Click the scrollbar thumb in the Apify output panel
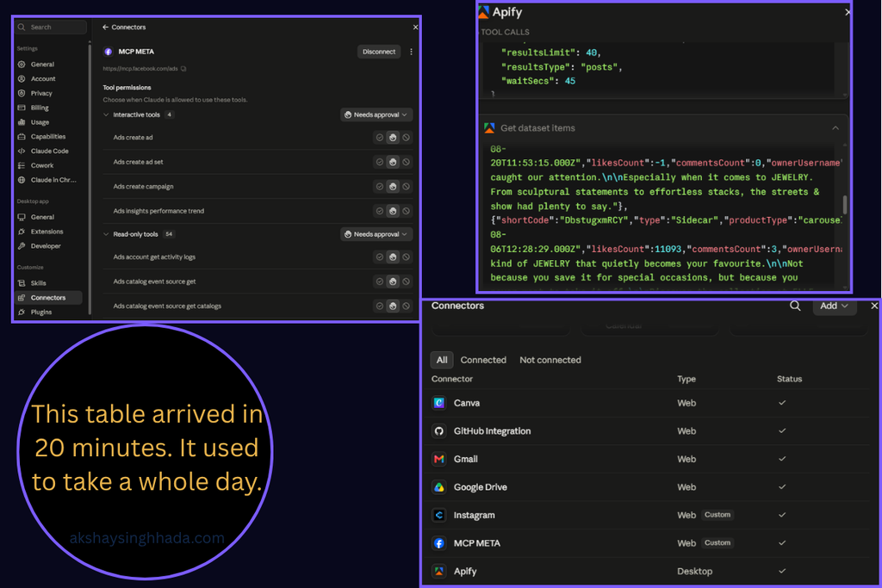This screenshot has height=588, width=882. [844, 205]
